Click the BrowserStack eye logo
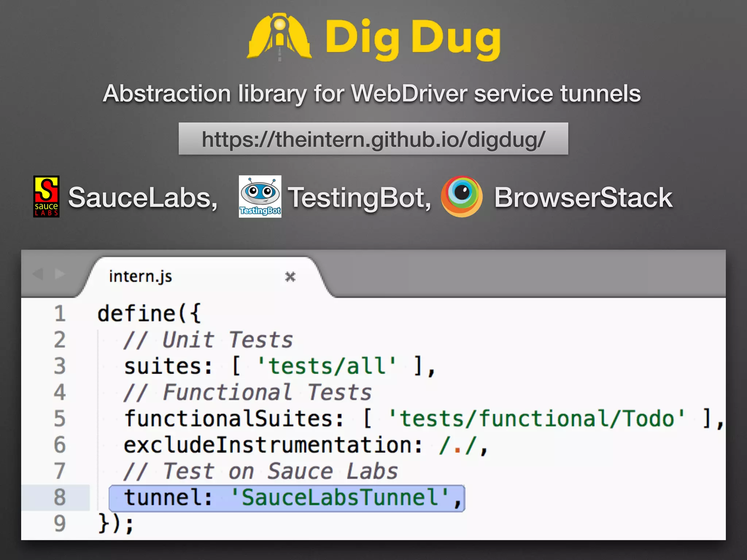Viewport: 747px width, 560px height. point(462,197)
